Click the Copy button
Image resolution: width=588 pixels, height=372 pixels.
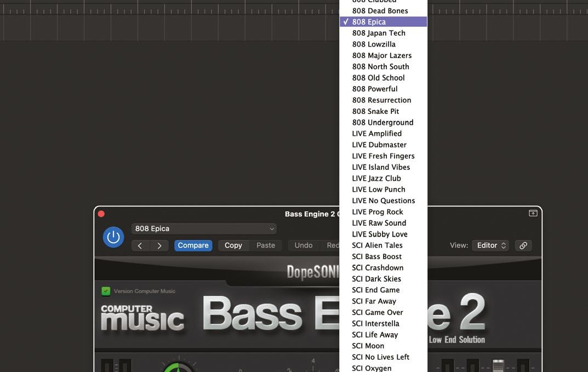point(233,245)
